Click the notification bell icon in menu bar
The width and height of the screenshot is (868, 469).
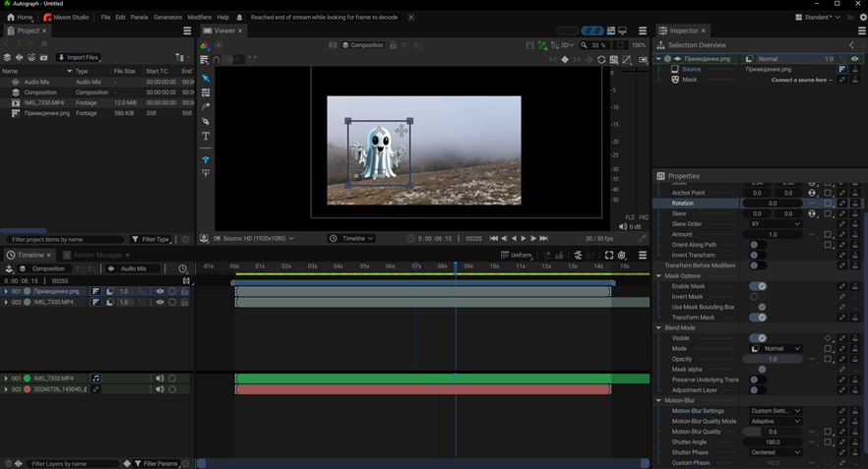pos(239,17)
